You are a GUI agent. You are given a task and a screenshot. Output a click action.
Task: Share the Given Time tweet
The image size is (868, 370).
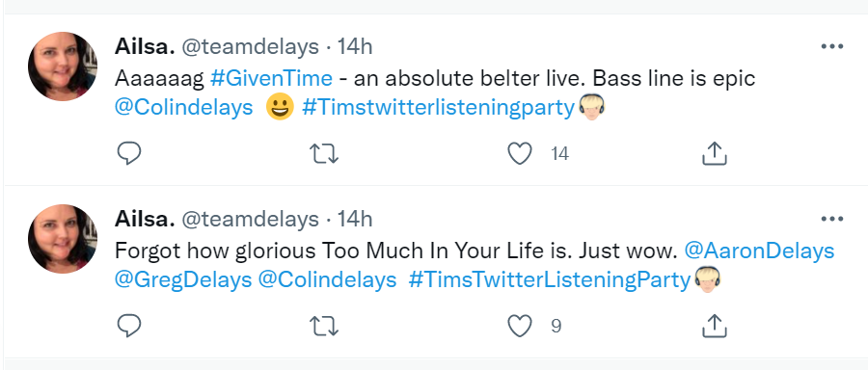[x=714, y=153]
